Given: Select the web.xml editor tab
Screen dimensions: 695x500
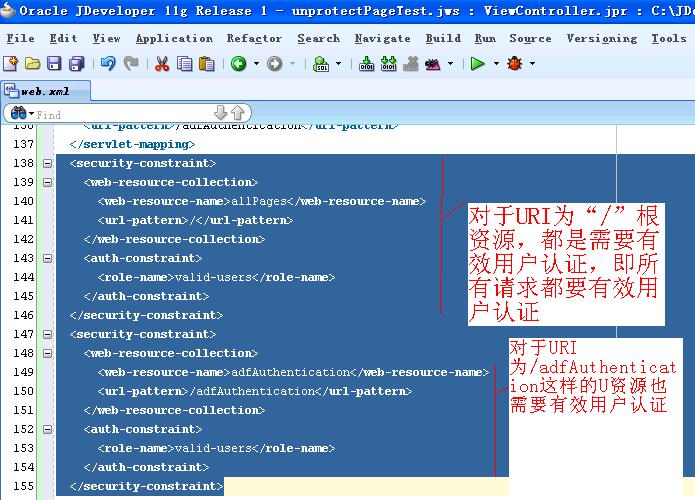Looking at the screenshot, I should pyautogui.click(x=46, y=91).
